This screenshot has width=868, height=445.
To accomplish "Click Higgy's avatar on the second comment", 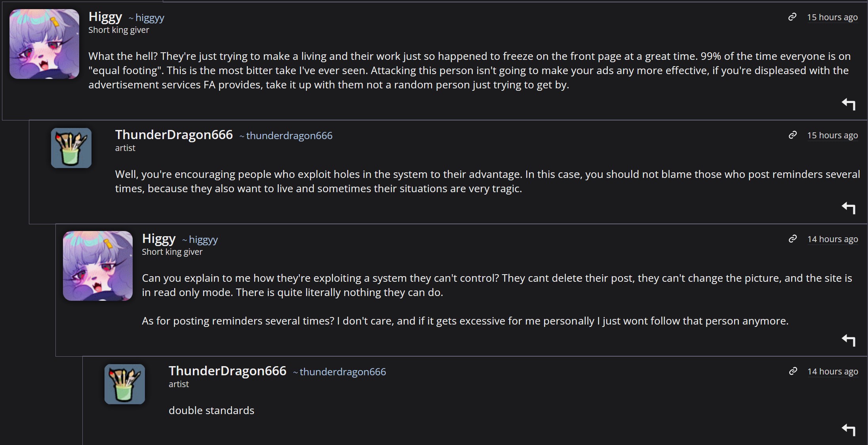I will [x=98, y=266].
